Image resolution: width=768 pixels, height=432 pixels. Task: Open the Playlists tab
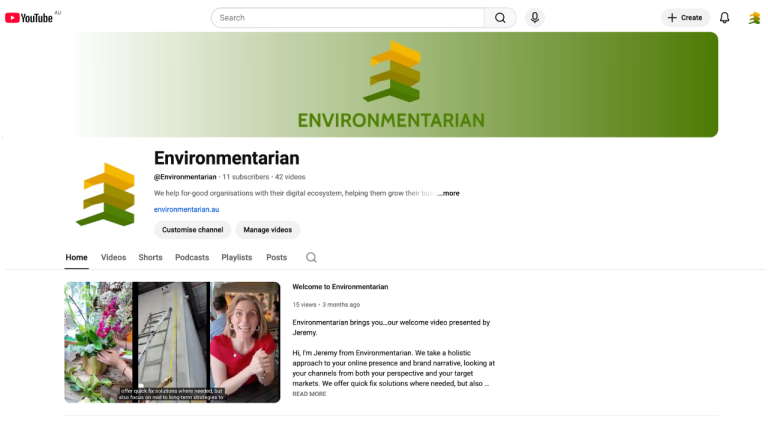coord(237,257)
